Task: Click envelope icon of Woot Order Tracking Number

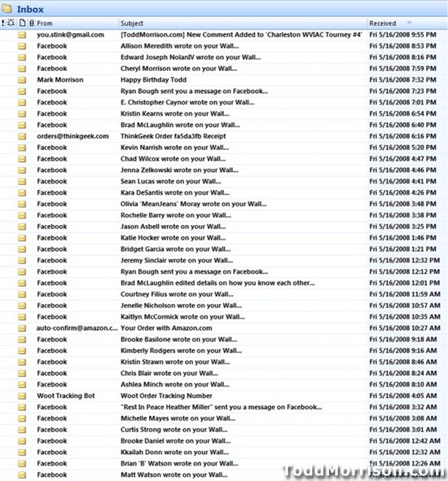Action: (22, 396)
